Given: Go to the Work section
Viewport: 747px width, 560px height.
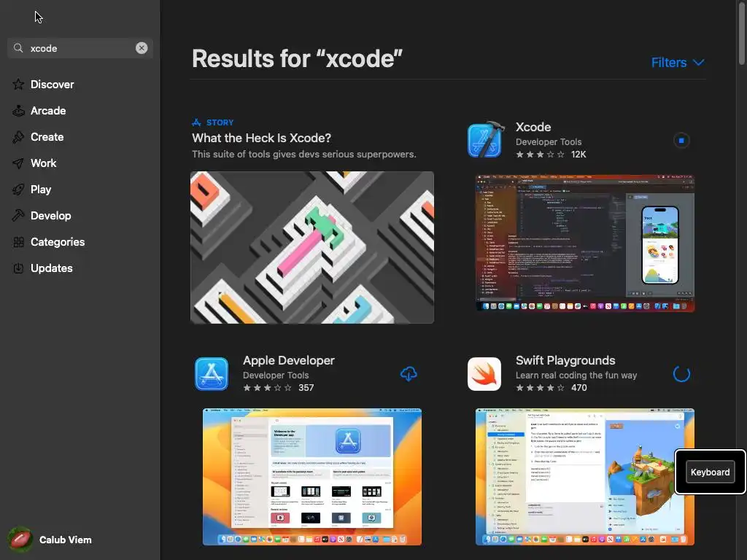Looking at the screenshot, I should point(43,163).
